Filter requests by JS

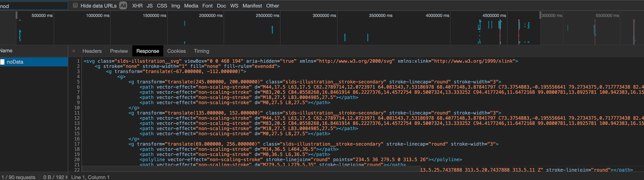[149, 5]
